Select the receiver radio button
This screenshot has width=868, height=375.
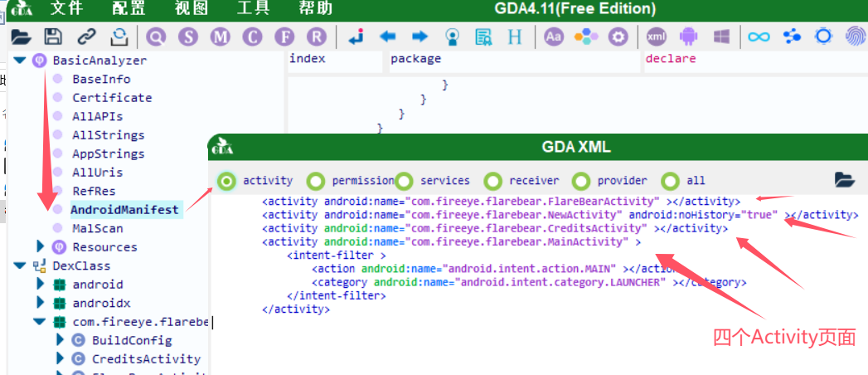click(x=492, y=181)
